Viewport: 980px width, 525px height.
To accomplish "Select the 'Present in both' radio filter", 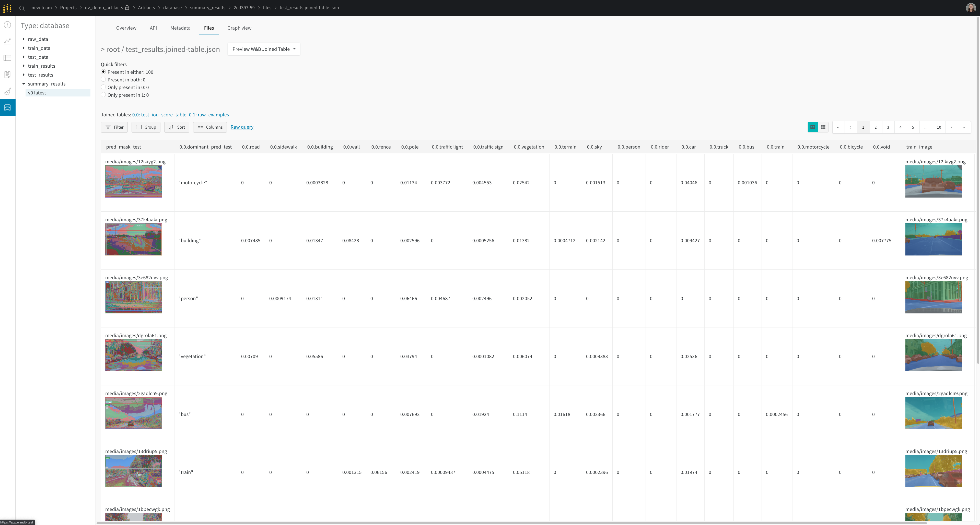I will 103,79.
